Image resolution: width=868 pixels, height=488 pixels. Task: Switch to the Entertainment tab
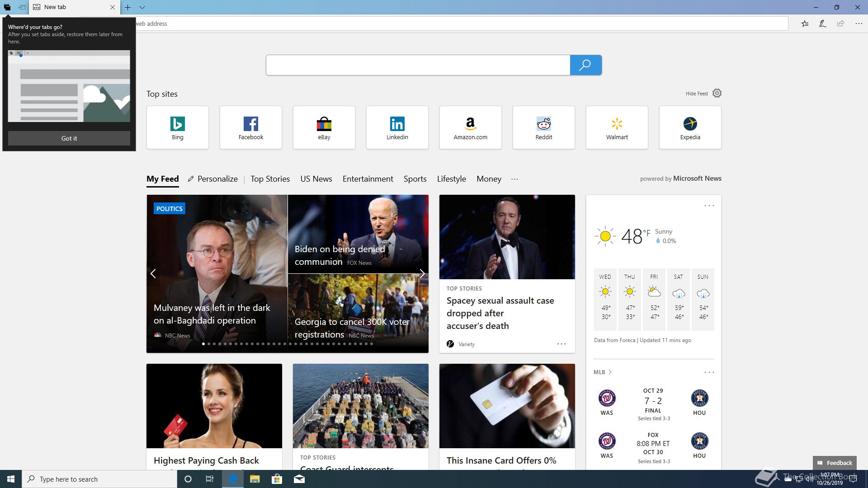click(368, 179)
